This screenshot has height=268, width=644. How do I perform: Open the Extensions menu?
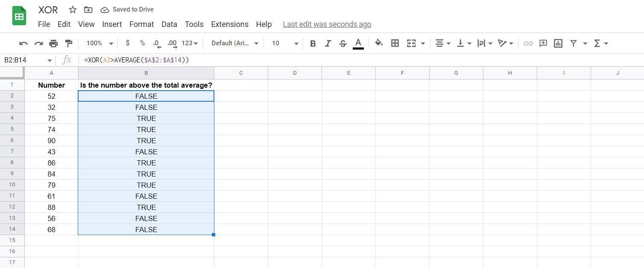click(230, 24)
